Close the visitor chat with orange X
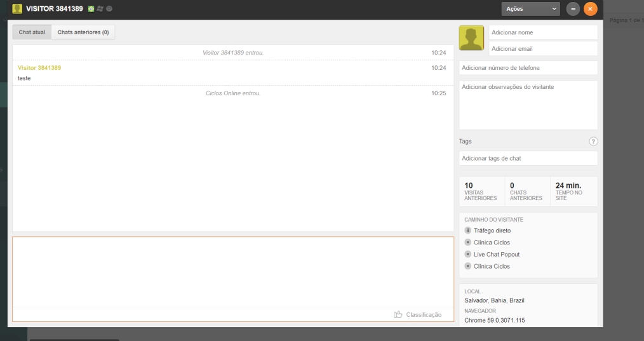 pyautogui.click(x=591, y=9)
